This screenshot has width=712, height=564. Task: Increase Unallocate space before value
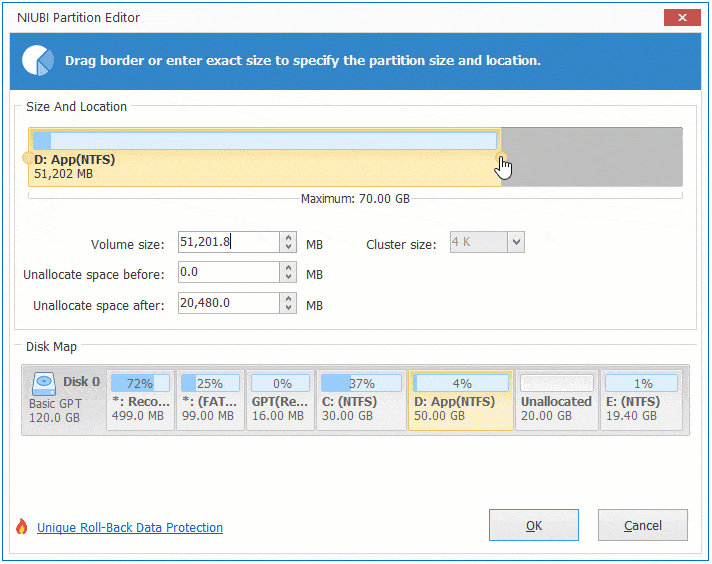pos(289,268)
